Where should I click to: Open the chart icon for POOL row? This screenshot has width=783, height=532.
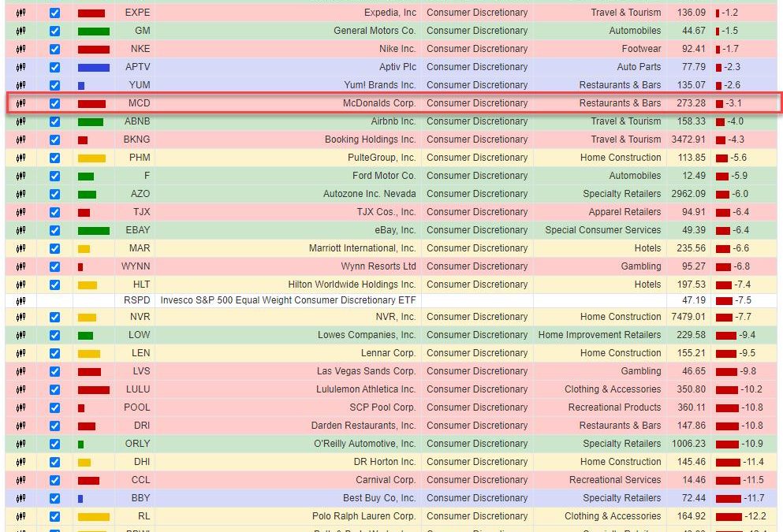21,407
